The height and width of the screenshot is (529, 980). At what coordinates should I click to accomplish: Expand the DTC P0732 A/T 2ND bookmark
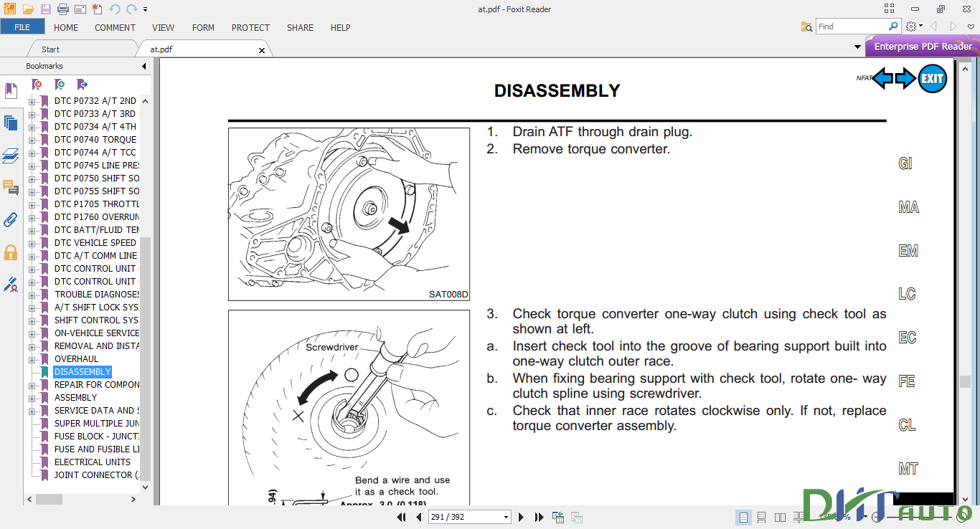tap(32, 101)
